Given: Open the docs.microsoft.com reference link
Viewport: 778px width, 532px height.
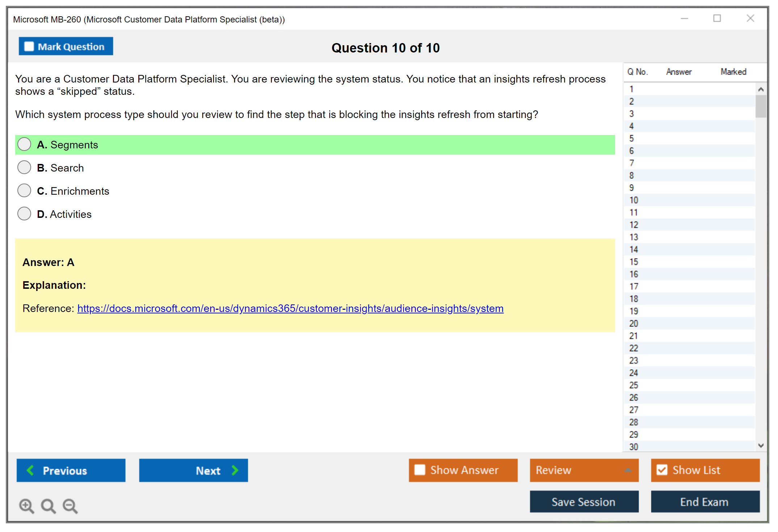Looking at the screenshot, I should coord(290,308).
